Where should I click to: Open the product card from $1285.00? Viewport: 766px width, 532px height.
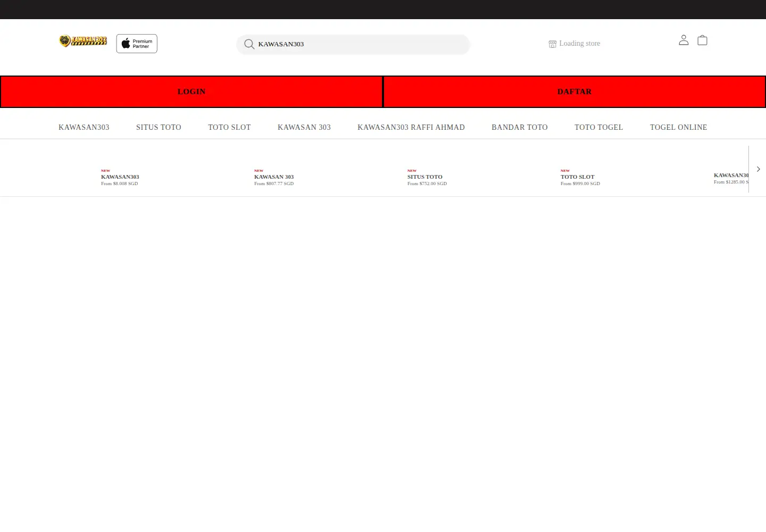(731, 178)
